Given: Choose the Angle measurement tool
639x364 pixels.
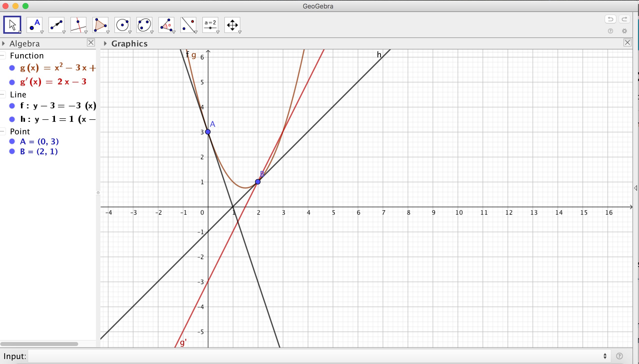Looking at the screenshot, I should click(167, 25).
